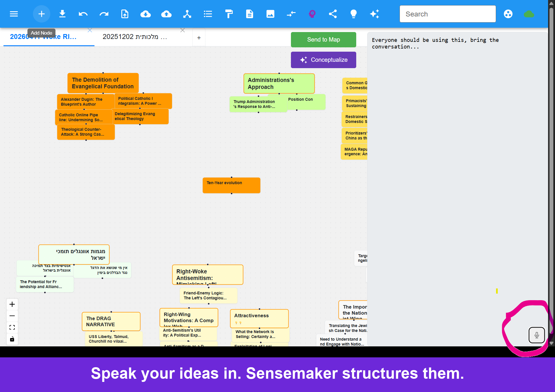The width and height of the screenshot is (555, 392).
Task: Zoom out on the map canvas
Action: click(x=12, y=316)
